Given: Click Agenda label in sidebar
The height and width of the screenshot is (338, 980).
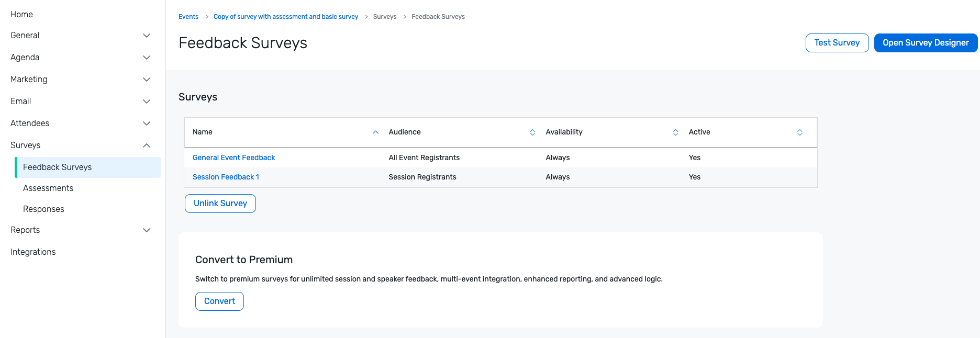Looking at the screenshot, I should [x=25, y=57].
